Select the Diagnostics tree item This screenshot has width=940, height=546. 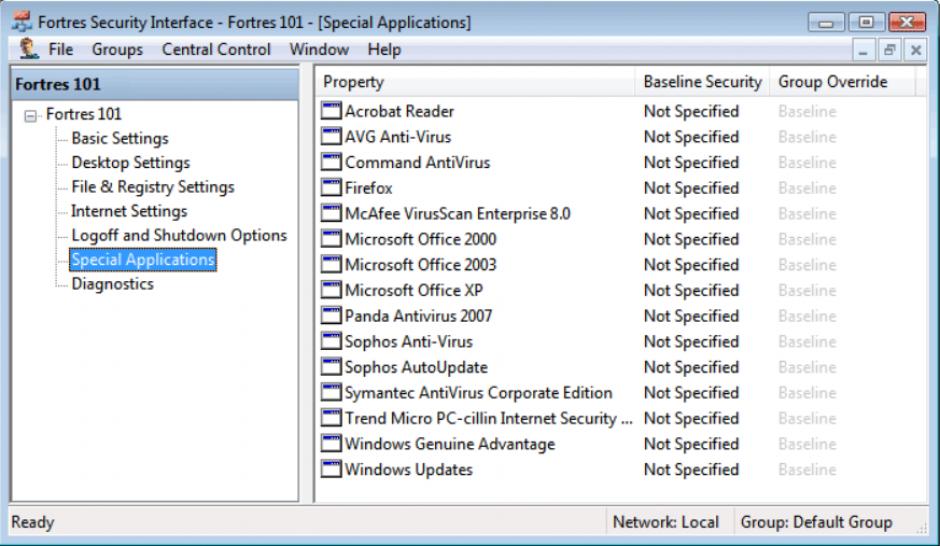[x=112, y=284]
